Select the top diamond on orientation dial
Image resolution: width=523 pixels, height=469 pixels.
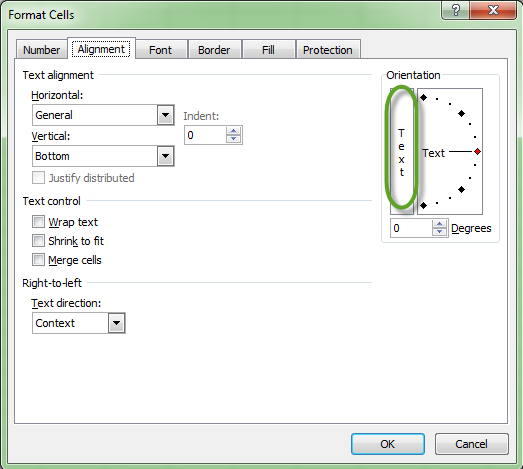424,97
